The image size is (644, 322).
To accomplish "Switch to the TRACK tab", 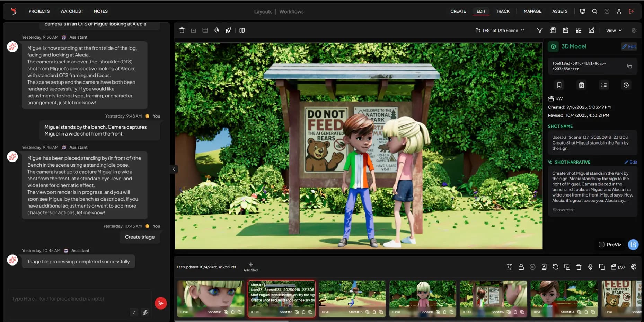I will pos(502,11).
